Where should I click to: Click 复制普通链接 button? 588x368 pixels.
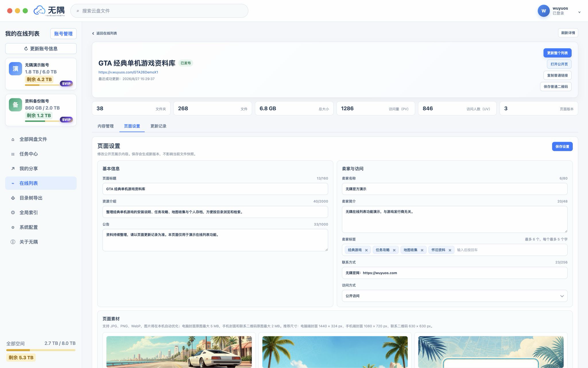(x=557, y=75)
